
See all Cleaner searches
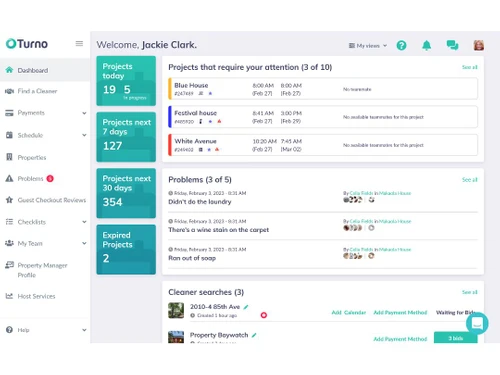point(470,292)
